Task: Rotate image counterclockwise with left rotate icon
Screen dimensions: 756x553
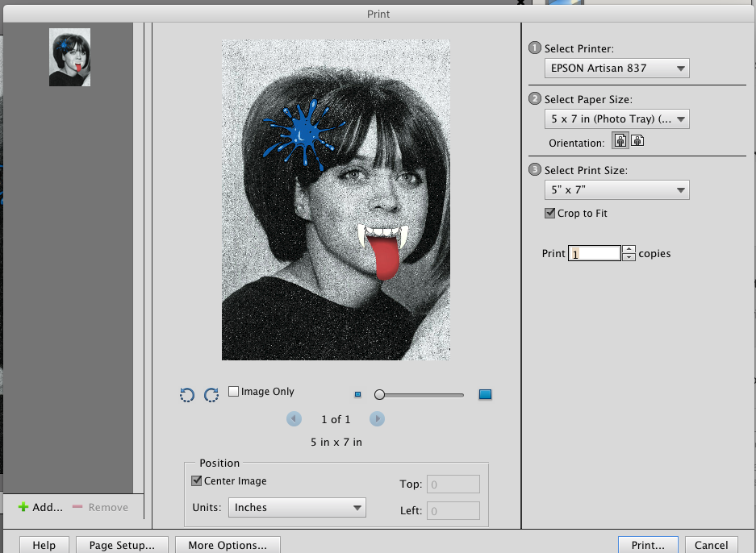Action: pos(187,394)
